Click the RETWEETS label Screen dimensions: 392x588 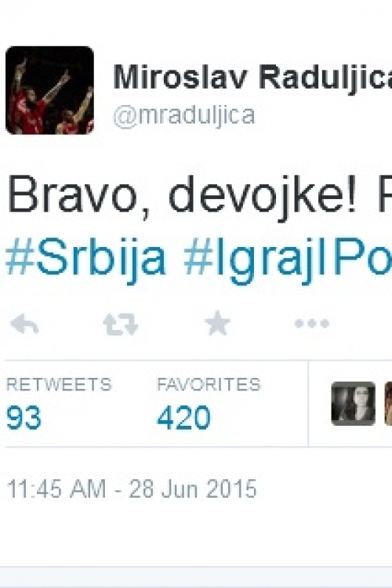pos(59,384)
